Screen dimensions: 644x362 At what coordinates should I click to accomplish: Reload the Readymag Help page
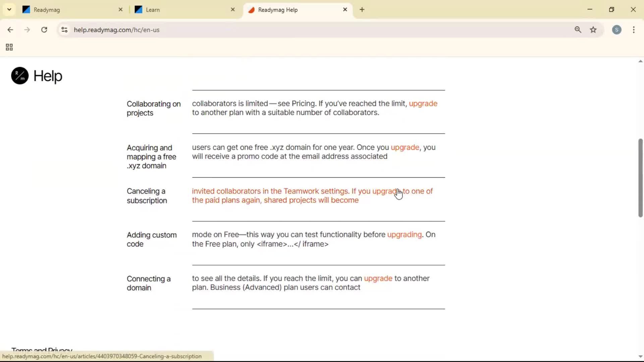[x=44, y=30]
